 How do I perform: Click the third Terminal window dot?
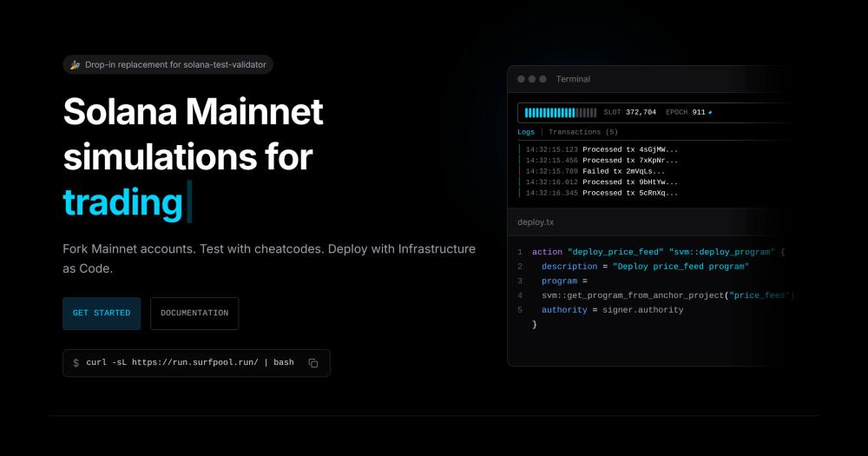point(543,79)
